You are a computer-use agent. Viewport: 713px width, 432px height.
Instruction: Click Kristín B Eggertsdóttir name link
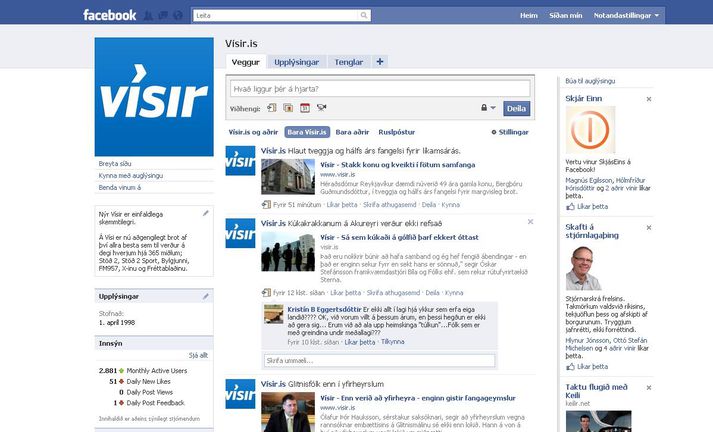click(x=324, y=309)
